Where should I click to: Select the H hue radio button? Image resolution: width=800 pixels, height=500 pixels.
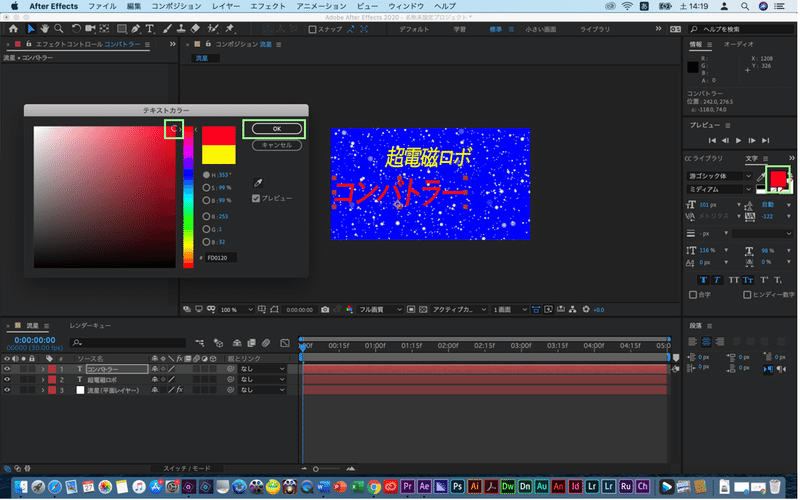[x=206, y=175]
